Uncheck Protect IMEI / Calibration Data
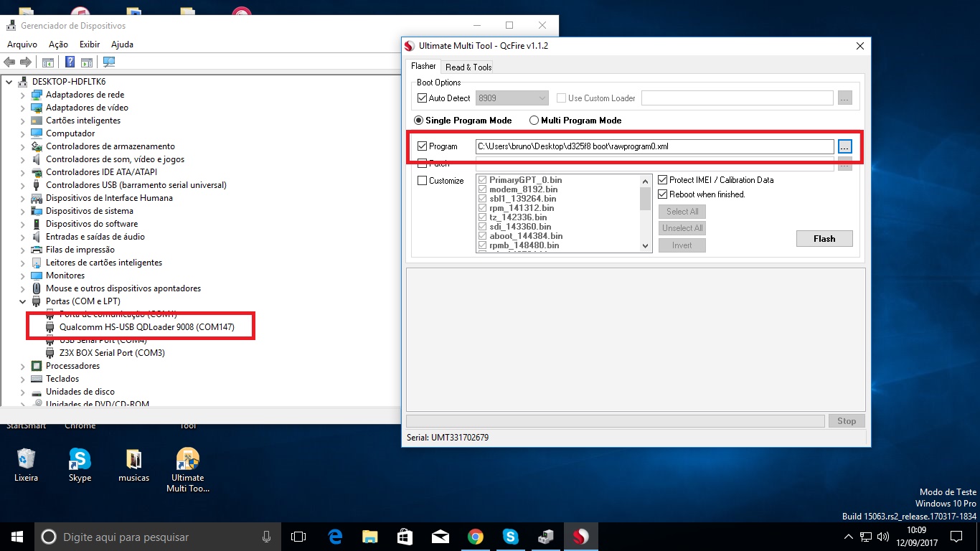The image size is (980, 551). pyautogui.click(x=663, y=180)
